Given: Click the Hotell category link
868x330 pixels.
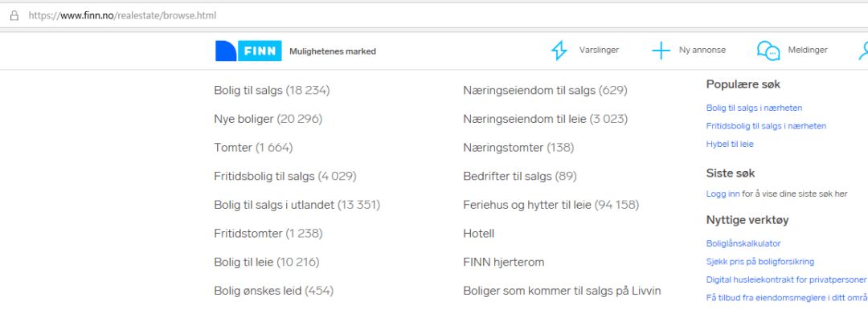Looking at the screenshot, I should coord(479,234).
